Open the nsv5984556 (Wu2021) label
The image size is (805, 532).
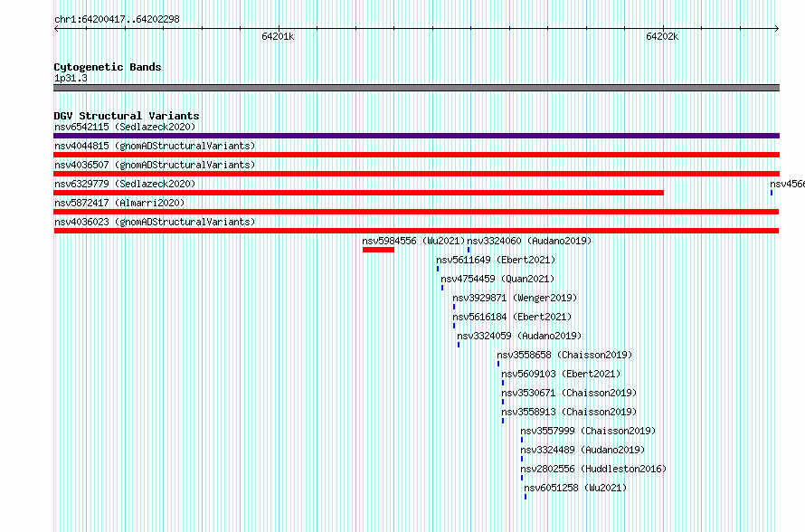click(x=413, y=241)
